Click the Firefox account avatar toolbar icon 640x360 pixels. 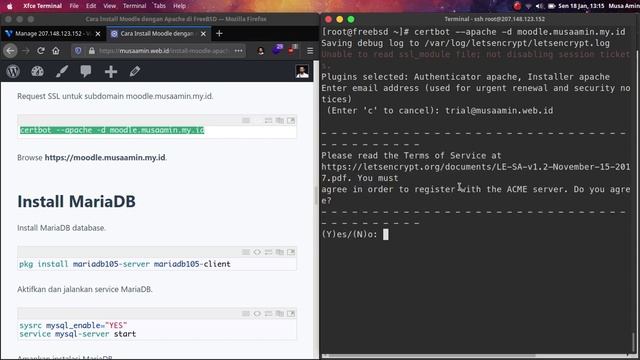(x=261, y=51)
